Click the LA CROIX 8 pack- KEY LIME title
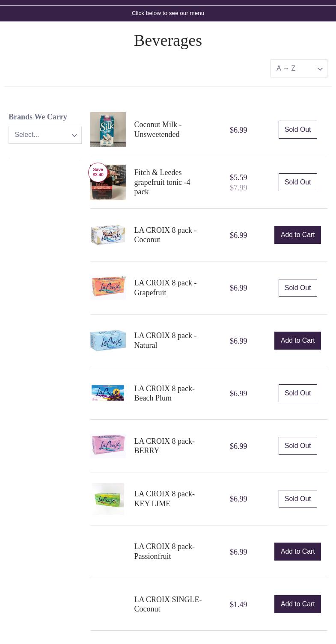 [164, 499]
